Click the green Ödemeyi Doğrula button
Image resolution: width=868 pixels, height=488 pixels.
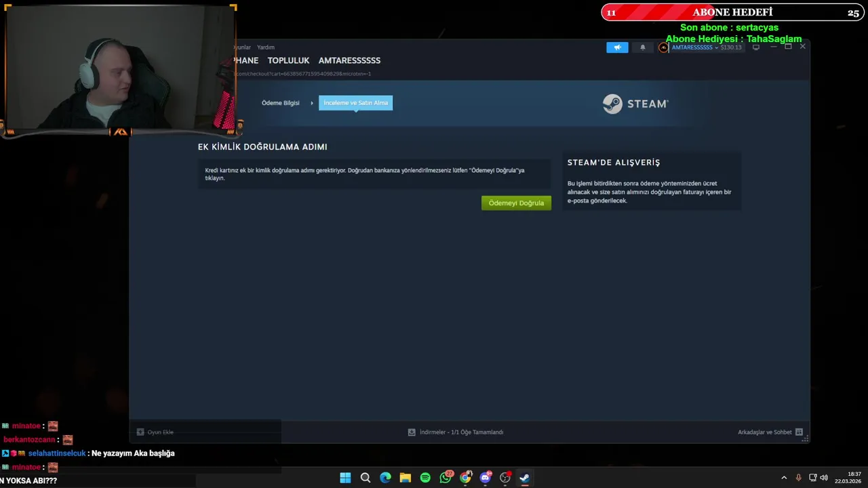(x=516, y=203)
